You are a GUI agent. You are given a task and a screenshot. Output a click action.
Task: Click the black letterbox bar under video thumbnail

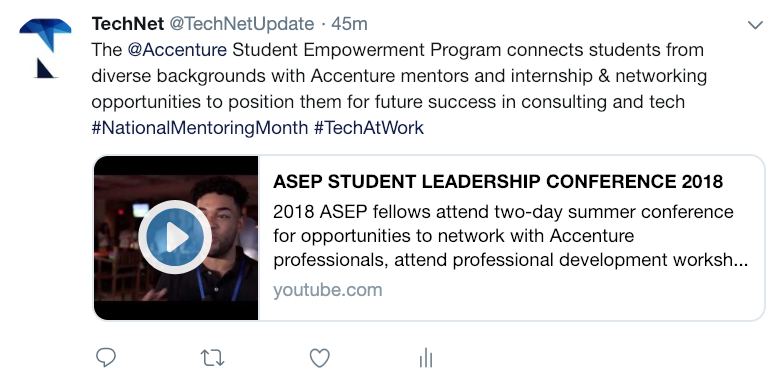pos(176,310)
